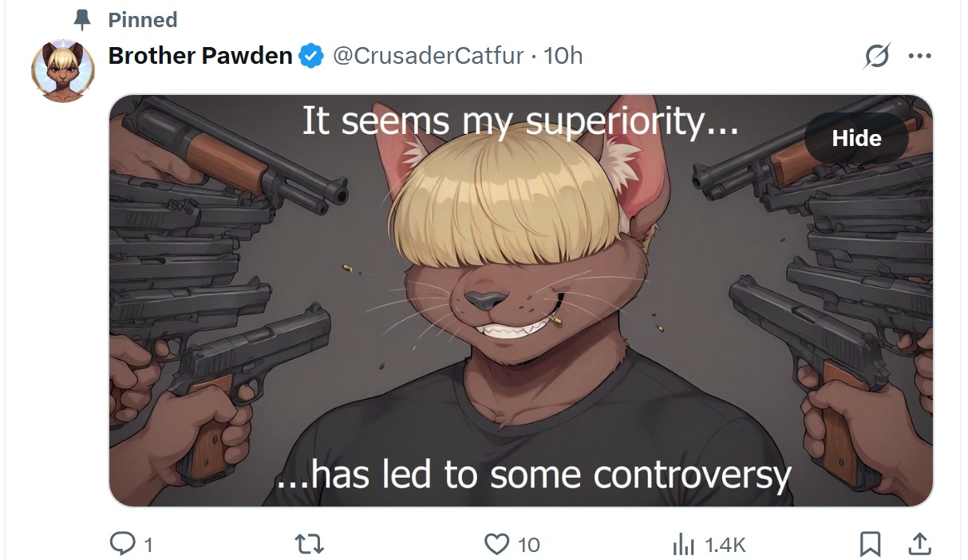Click the like count of 10
This screenshot has height=560, width=968.
[x=529, y=545]
